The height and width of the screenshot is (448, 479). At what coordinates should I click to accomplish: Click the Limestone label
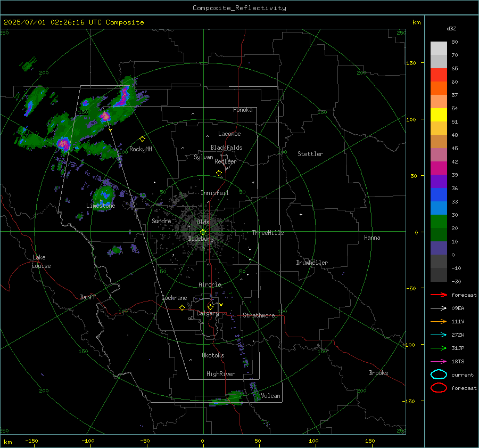coord(101,206)
